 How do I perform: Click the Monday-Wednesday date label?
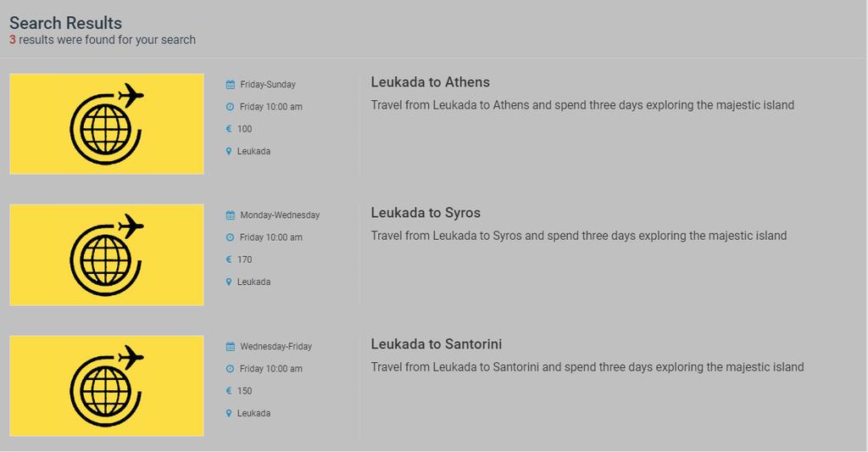coord(280,215)
